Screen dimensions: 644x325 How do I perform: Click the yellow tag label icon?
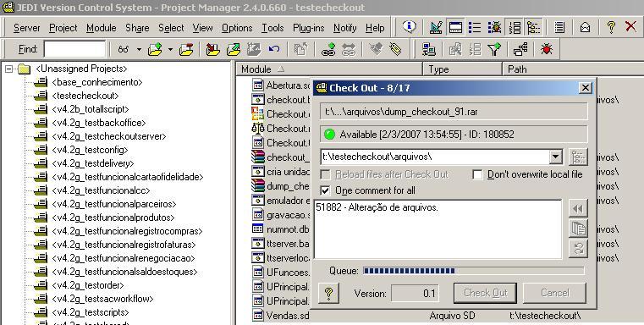click(395, 50)
